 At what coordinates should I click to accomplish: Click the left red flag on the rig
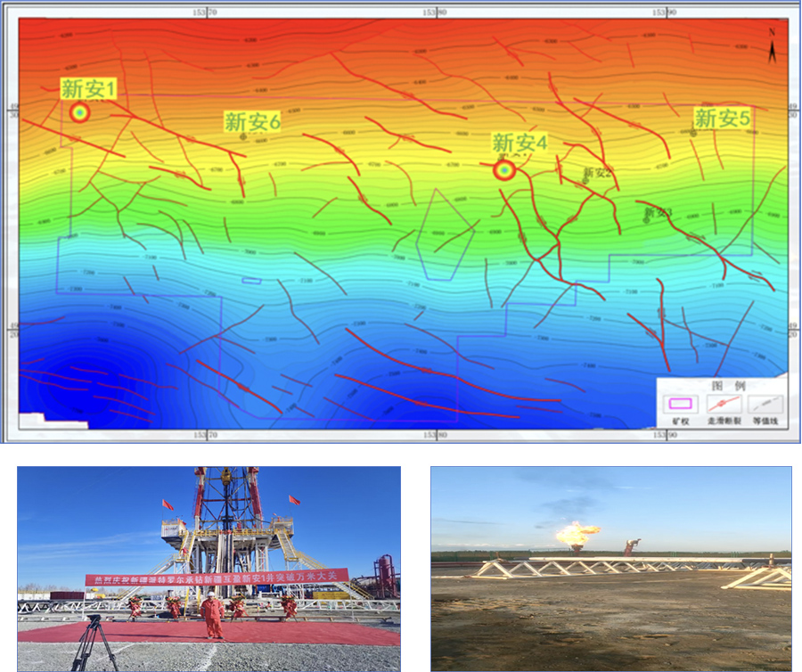[168, 504]
